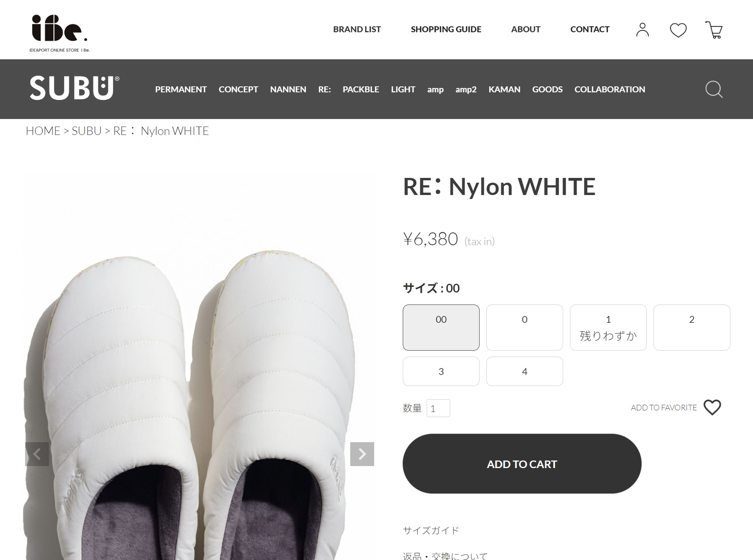Select size 0

525,328
